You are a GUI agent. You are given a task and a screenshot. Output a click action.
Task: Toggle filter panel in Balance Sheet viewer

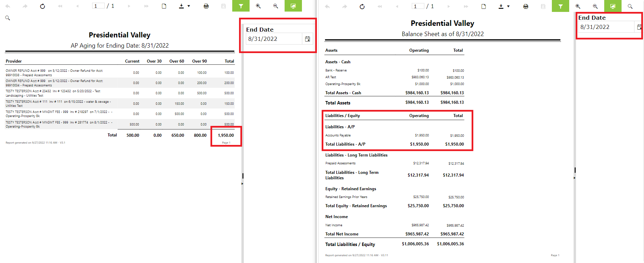pos(560,6)
